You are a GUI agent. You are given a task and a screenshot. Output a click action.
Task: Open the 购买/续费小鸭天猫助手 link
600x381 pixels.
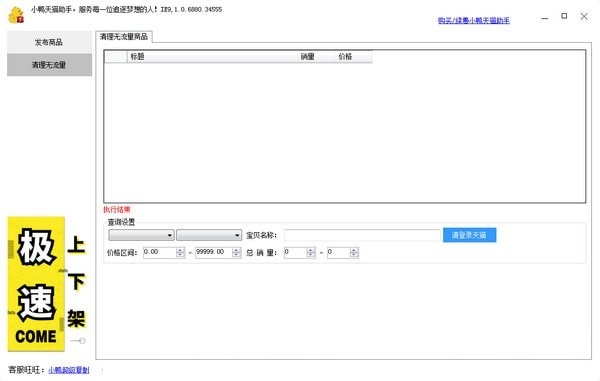coord(474,20)
